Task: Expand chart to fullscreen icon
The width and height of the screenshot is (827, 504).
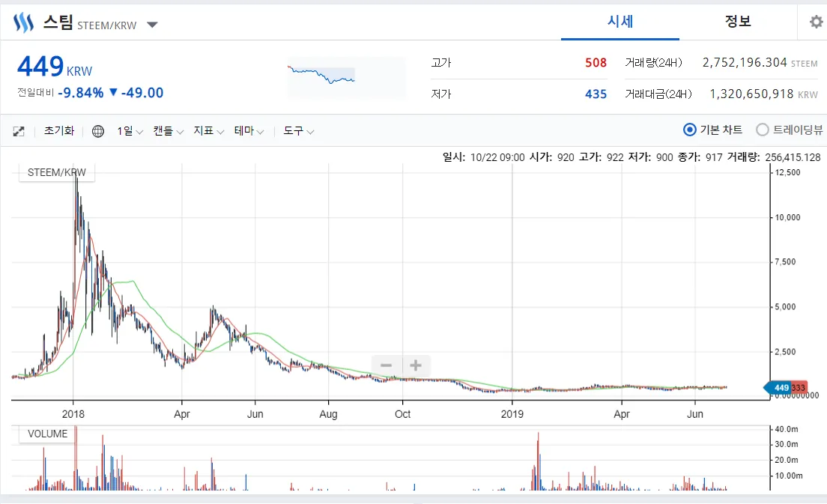Action: click(19, 131)
